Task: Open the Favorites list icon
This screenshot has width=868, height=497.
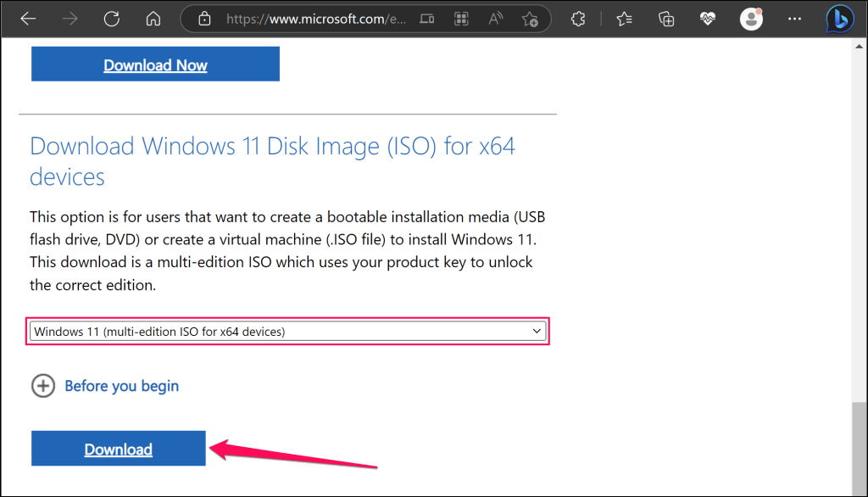Action: pos(625,19)
